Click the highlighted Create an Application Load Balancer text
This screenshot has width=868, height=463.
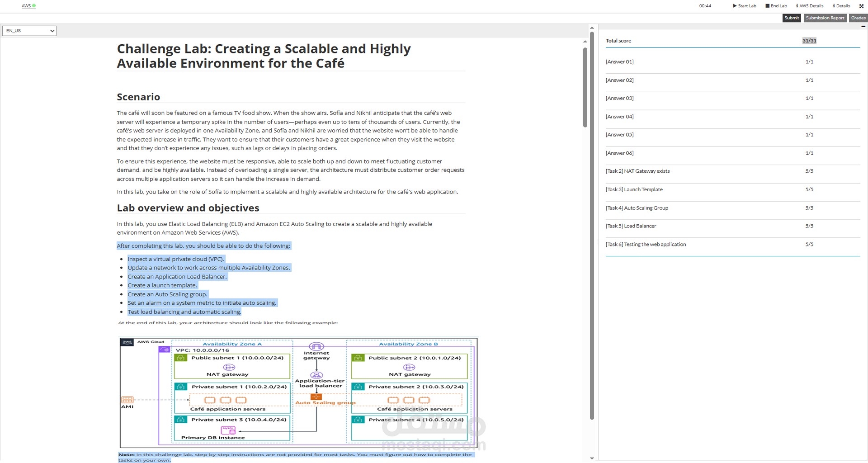pyautogui.click(x=177, y=276)
